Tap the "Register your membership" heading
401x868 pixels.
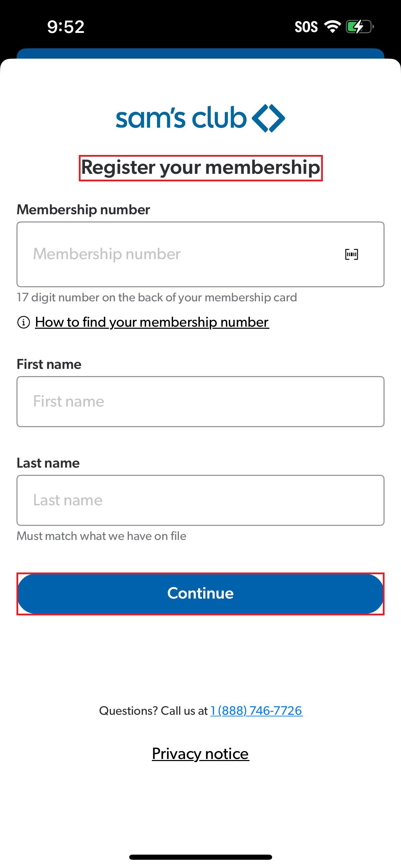(200, 168)
